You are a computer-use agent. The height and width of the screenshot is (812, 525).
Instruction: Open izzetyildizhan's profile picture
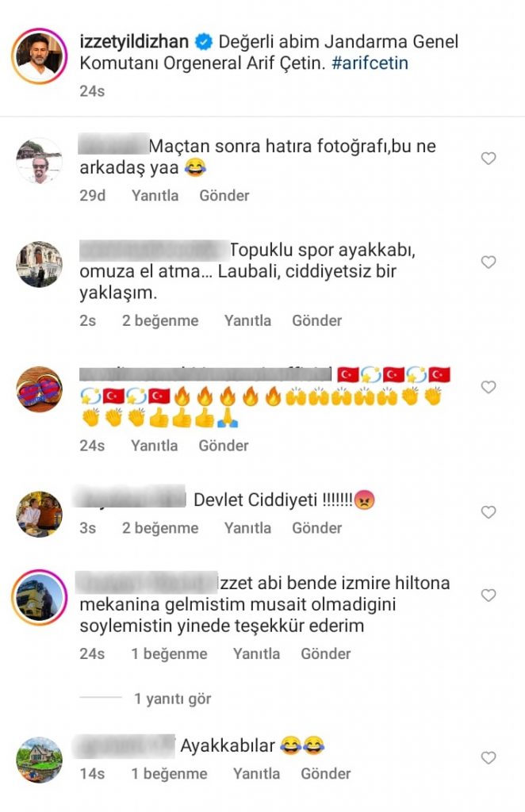click(40, 56)
